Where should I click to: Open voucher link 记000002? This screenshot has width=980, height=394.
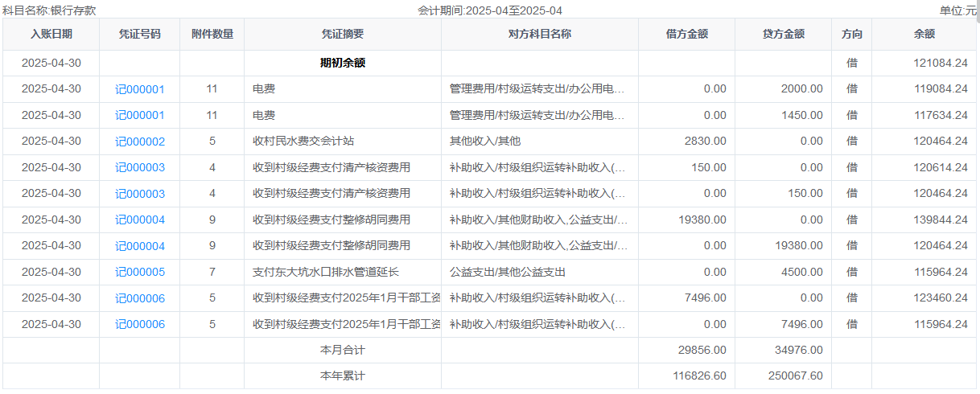139,142
